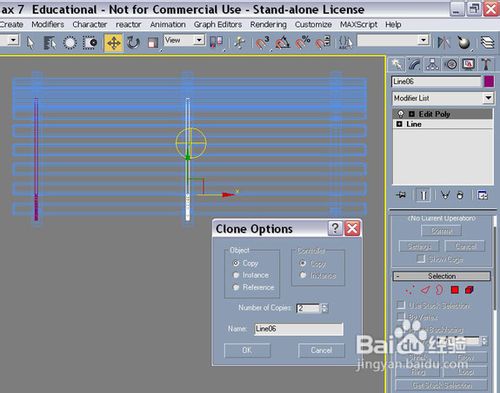500x393 pixels.
Task: Open the MAXScript menu
Action: tap(359, 25)
